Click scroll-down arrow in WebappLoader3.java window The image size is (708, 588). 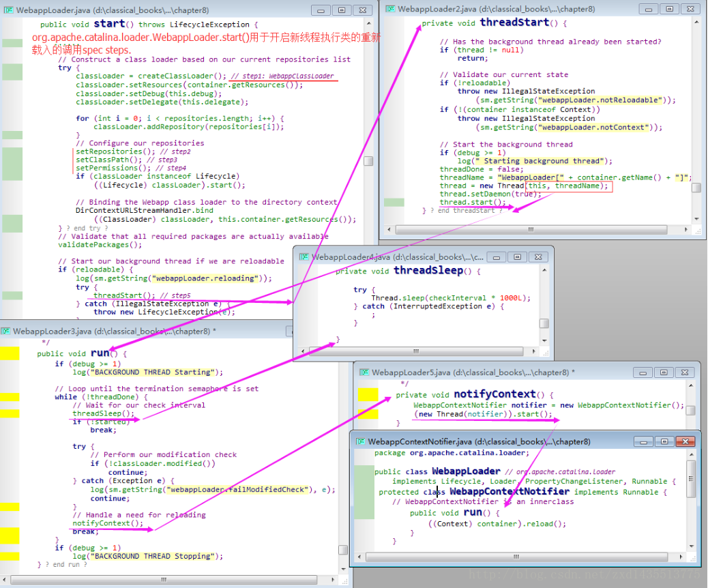click(x=344, y=569)
